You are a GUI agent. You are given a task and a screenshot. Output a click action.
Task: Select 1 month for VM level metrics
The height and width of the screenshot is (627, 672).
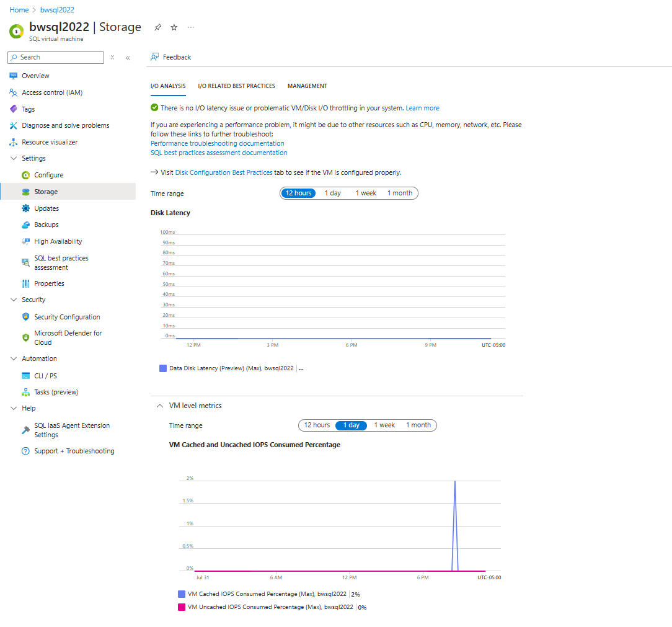418,425
